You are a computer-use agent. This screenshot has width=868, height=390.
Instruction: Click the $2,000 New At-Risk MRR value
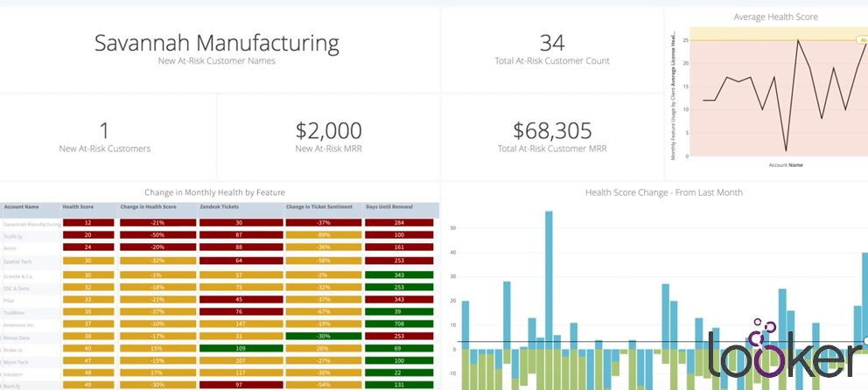click(328, 131)
